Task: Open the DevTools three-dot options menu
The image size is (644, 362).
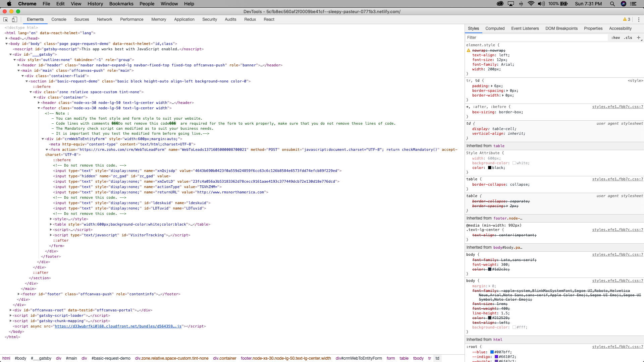Action: [639, 19]
